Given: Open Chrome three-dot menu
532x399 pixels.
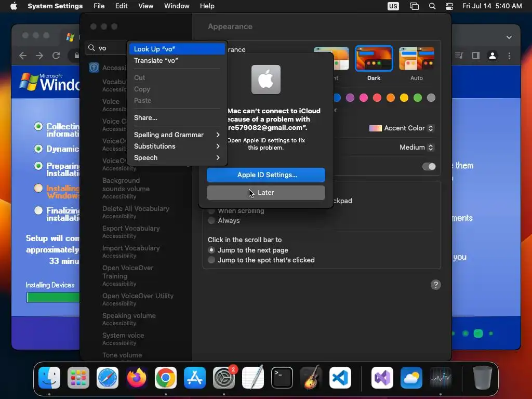Looking at the screenshot, I should pyautogui.click(x=509, y=56).
